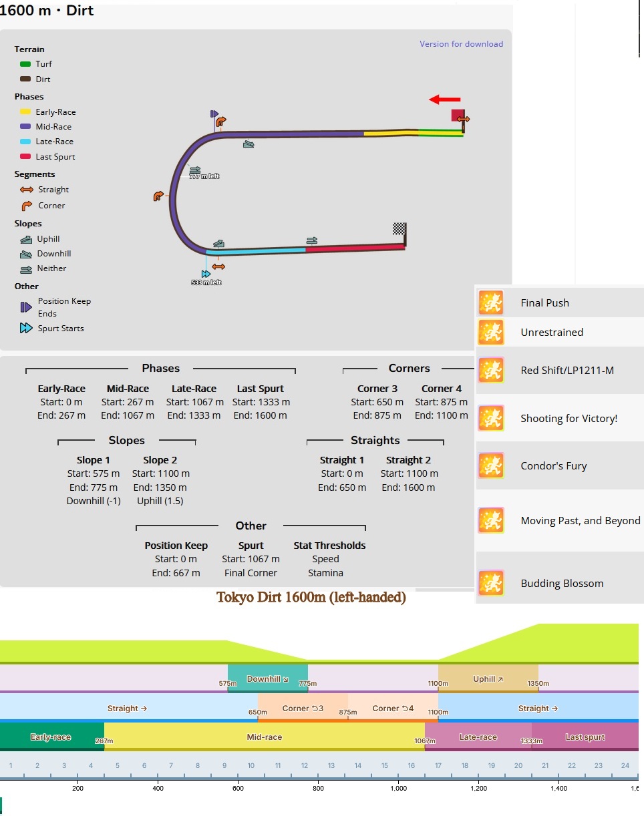644x816 pixels.
Task: Click the '777 m left' label on the track
Action: click(204, 176)
